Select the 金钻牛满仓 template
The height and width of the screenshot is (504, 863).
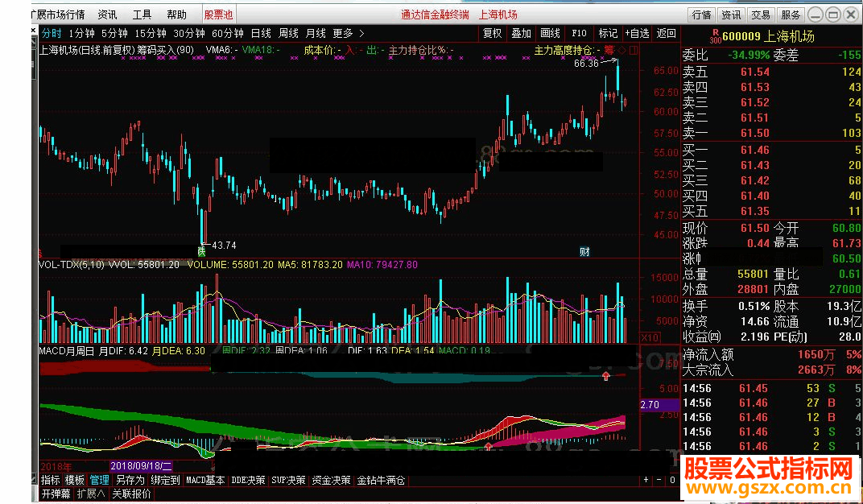381,480
